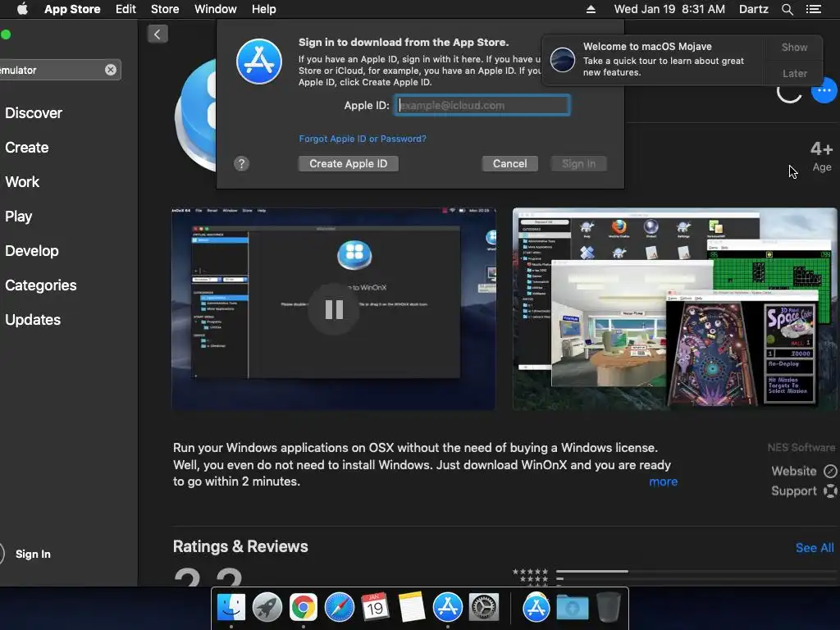
Task: Click Forgot Apple ID or Password link
Action: click(362, 139)
